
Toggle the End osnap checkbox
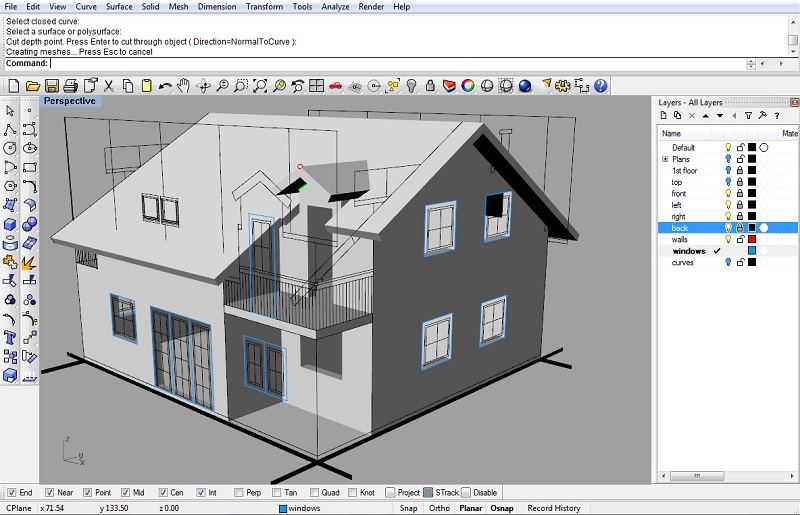[x=12, y=493]
